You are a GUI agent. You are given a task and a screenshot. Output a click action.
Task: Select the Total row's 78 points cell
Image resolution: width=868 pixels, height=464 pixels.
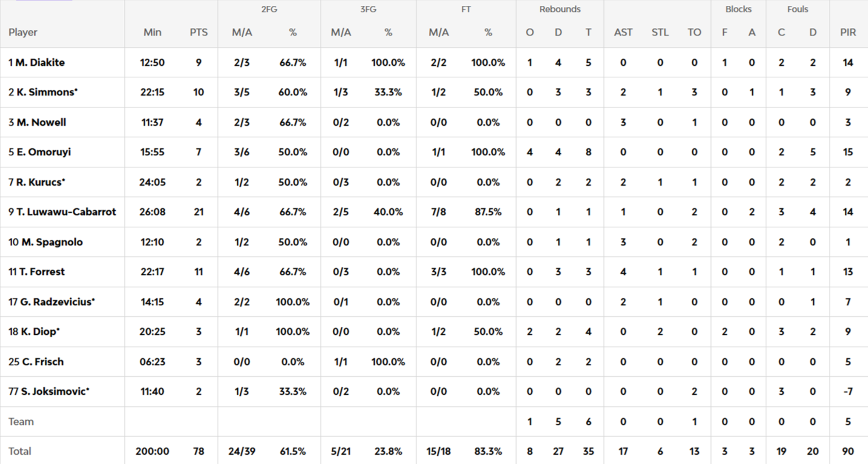point(198,452)
